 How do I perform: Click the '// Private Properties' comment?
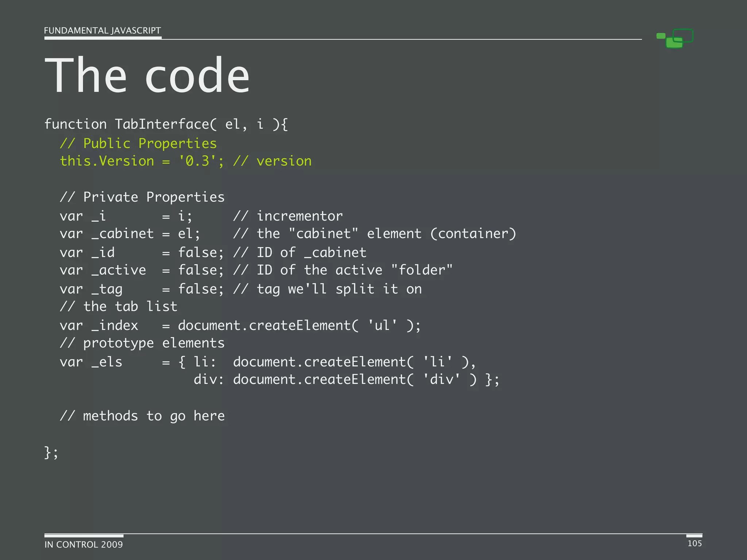tap(142, 197)
